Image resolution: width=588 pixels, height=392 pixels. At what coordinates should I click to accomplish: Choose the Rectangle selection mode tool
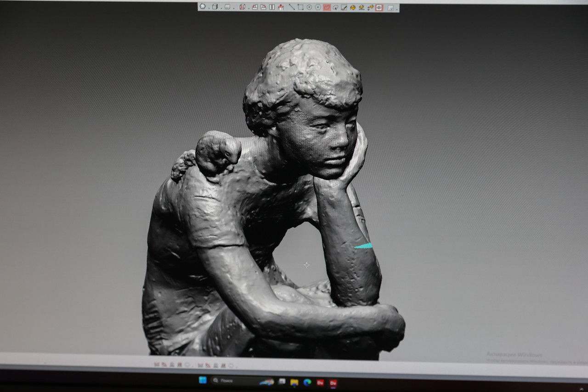coord(300,7)
